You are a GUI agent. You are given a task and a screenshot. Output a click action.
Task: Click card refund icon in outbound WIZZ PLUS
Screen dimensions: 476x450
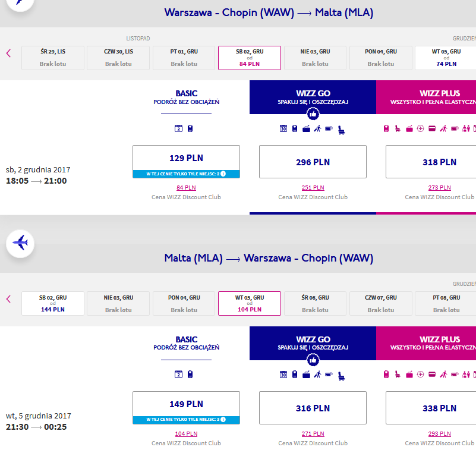pos(432,128)
